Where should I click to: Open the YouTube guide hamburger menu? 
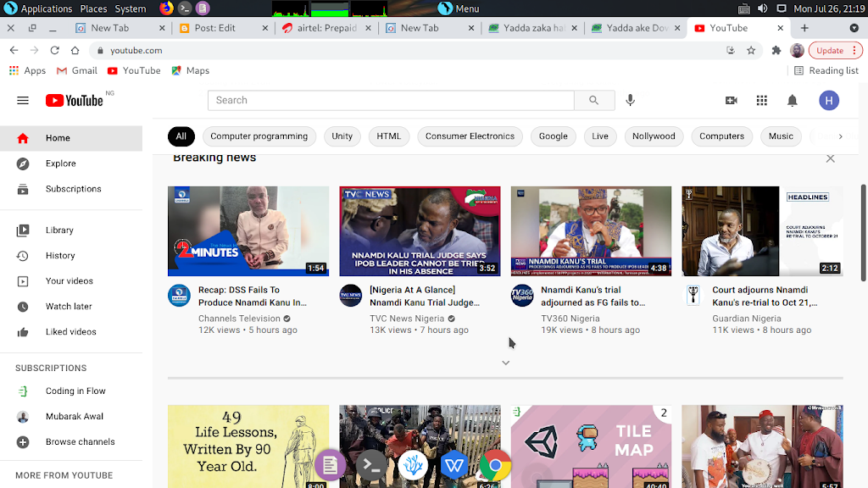(23, 100)
